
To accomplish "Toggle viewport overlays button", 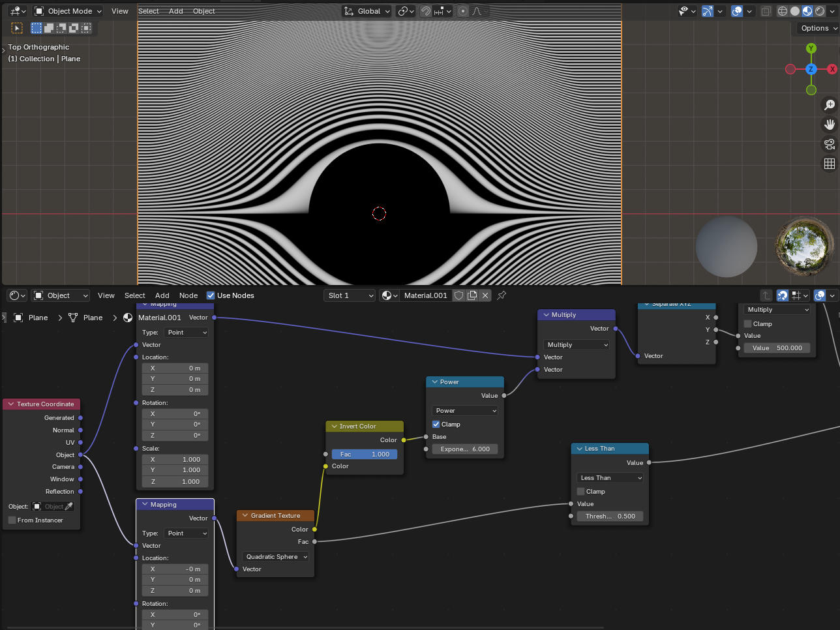I will pyautogui.click(x=737, y=11).
